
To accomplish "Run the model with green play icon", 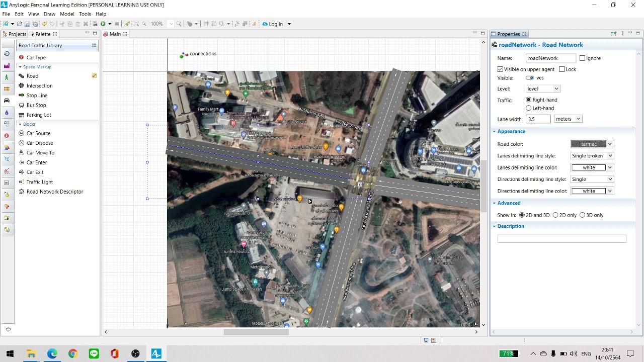I will click(x=103, y=24).
